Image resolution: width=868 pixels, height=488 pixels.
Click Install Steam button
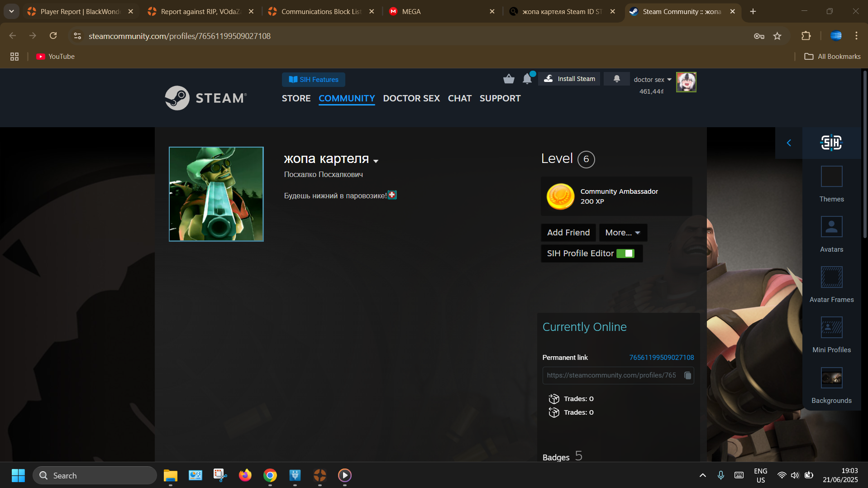[x=569, y=79]
